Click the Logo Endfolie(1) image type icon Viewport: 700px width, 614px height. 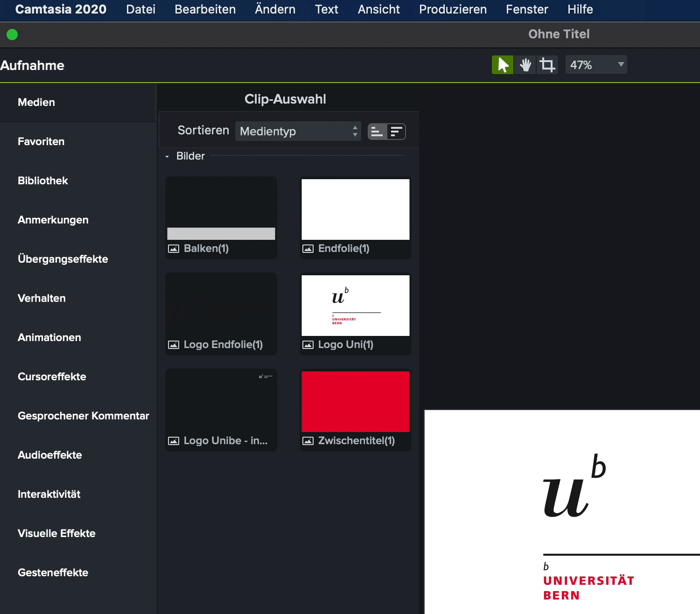click(x=174, y=345)
